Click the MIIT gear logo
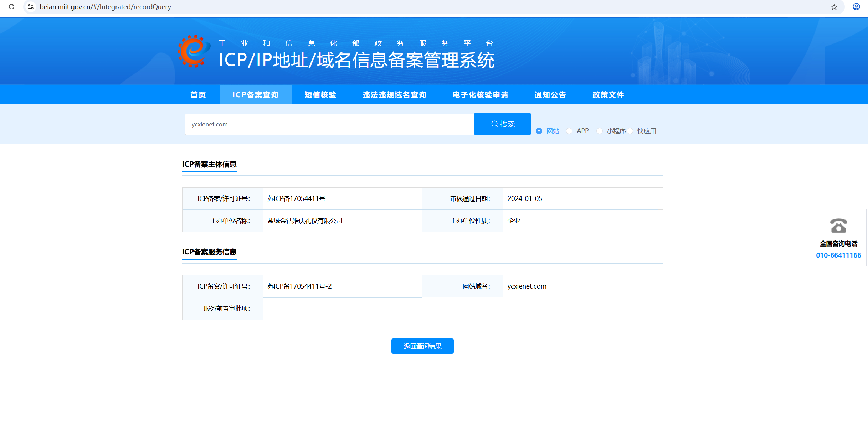The width and height of the screenshot is (868, 440). point(193,51)
